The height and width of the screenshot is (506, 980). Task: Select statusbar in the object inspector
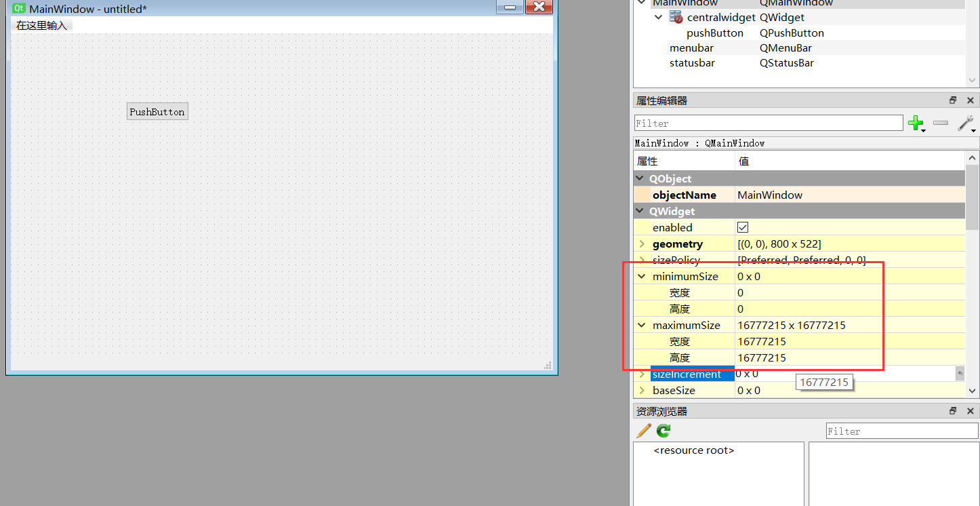click(692, 62)
